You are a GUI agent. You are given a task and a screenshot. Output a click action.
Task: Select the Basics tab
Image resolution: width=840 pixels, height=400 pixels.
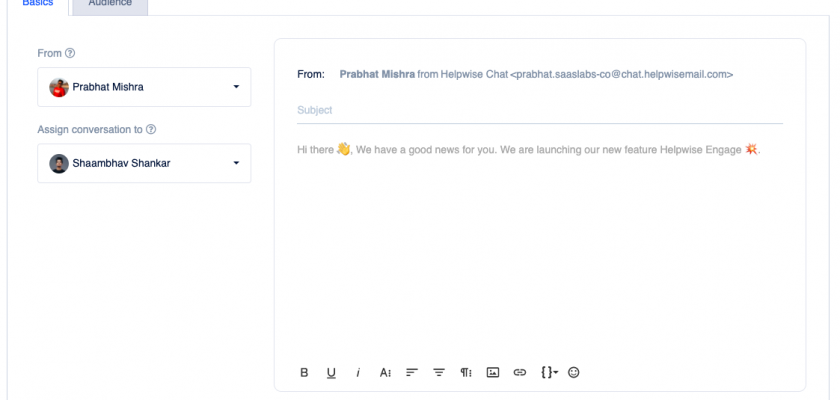[x=37, y=5]
